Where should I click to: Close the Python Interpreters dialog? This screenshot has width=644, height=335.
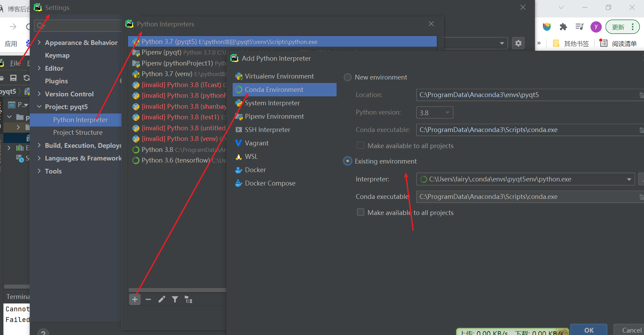point(431,24)
